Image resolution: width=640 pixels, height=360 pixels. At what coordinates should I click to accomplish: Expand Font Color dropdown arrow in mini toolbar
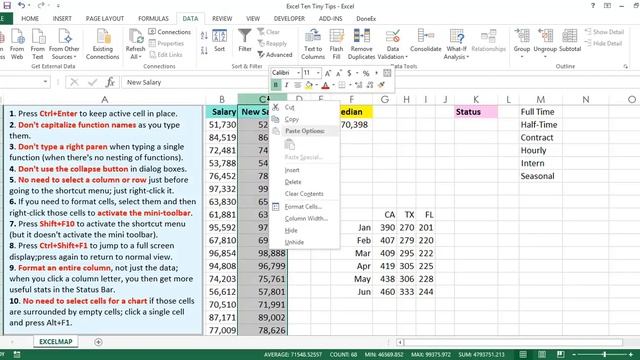(x=333, y=85)
